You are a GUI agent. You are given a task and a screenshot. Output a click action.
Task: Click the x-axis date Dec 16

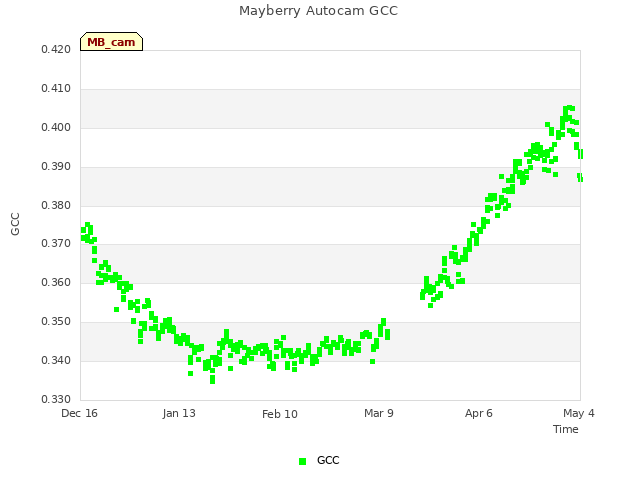click(x=80, y=413)
